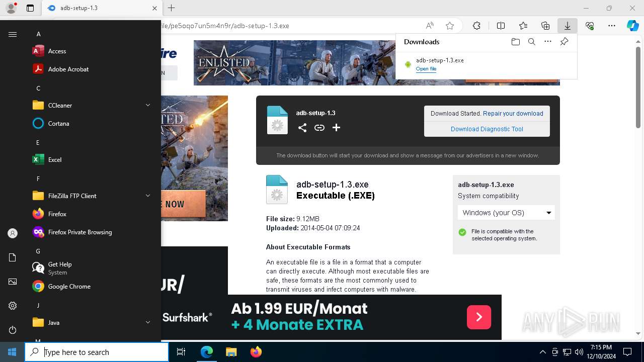
Task: Open Firefox from the taskbar
Action: 256,352
